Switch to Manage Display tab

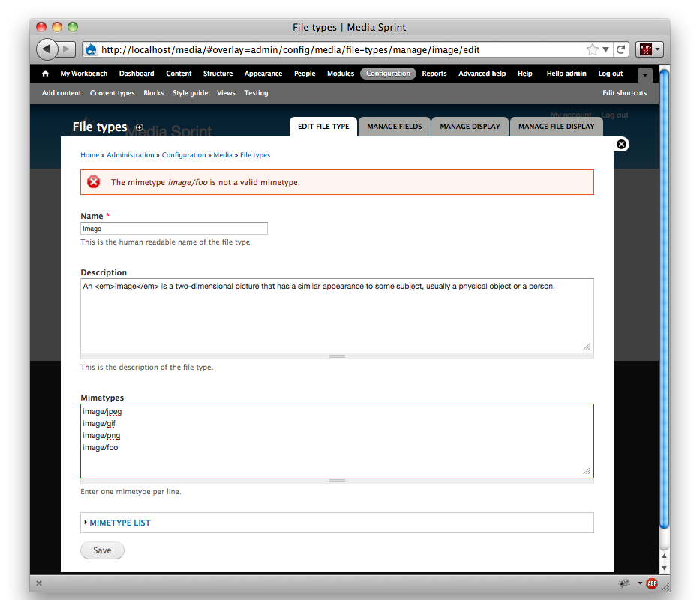[x=470, y=126]
